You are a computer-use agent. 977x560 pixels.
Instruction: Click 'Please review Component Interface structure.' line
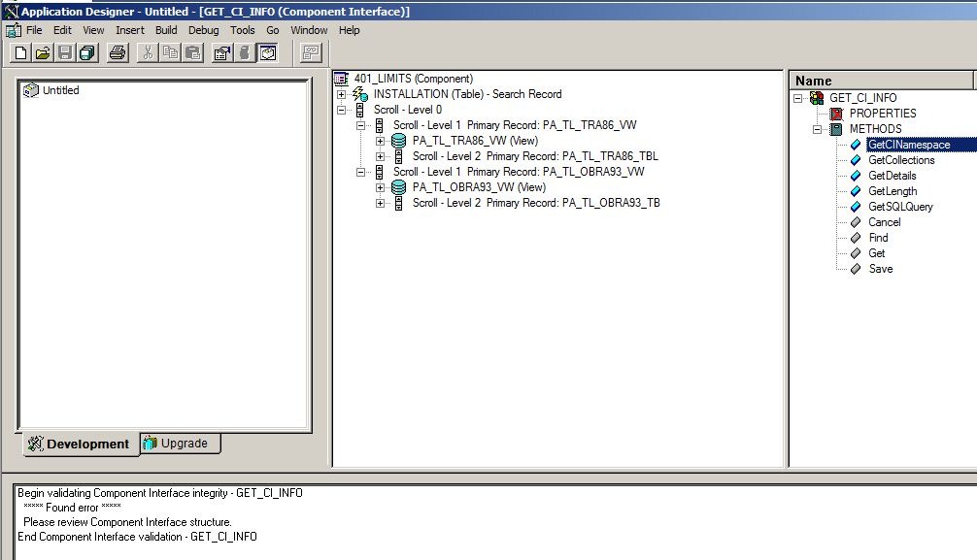128,522
